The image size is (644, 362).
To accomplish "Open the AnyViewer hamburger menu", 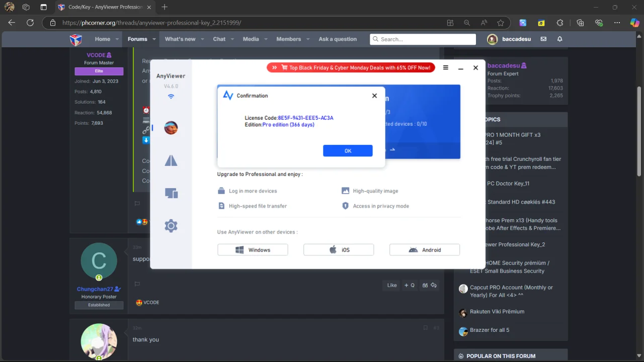I will point(446,67).
